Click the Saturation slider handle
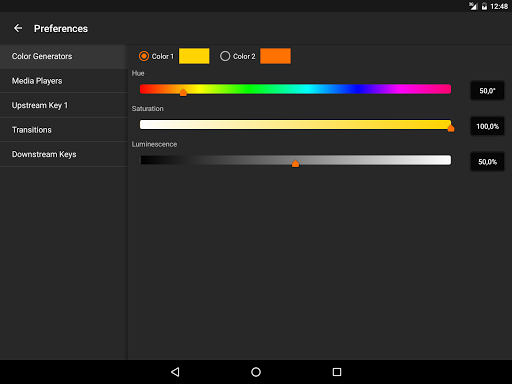The image size is (512, 384). [x=451, y=128]
